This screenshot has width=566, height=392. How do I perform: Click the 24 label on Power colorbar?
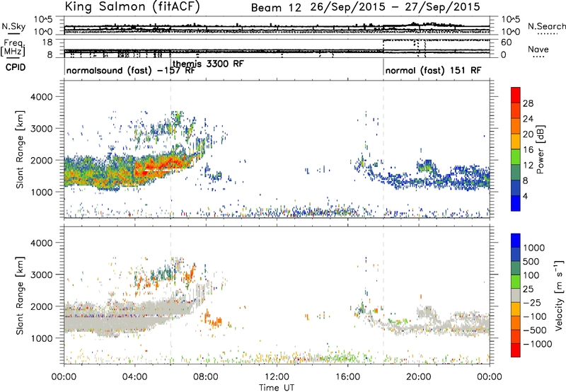point(528,119)
